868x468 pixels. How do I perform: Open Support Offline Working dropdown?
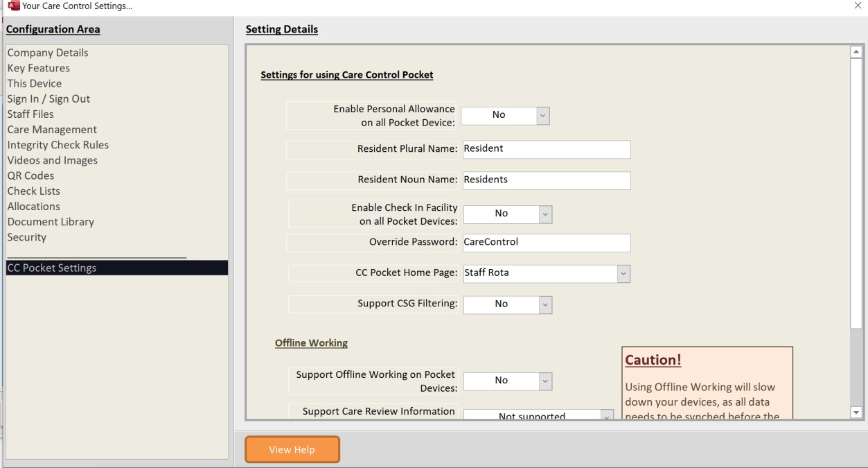point(545,381)
